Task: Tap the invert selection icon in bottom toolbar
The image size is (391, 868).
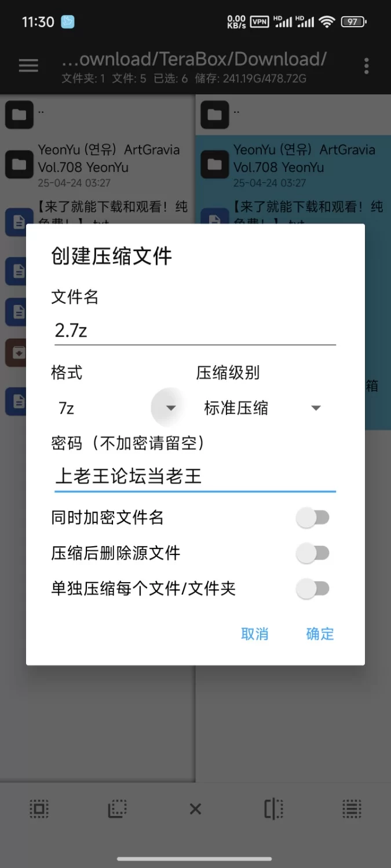Action: [117, 808]
